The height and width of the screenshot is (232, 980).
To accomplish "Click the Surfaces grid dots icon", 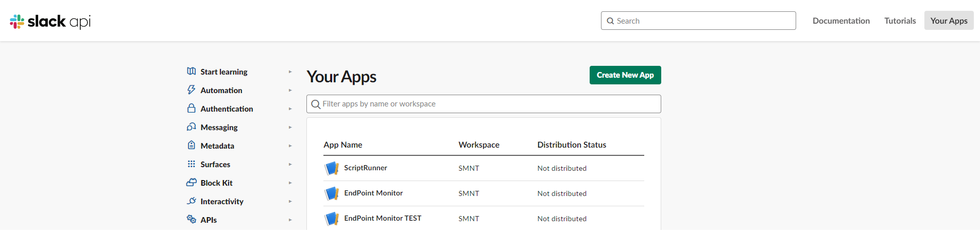I will [x=192, y=164].
